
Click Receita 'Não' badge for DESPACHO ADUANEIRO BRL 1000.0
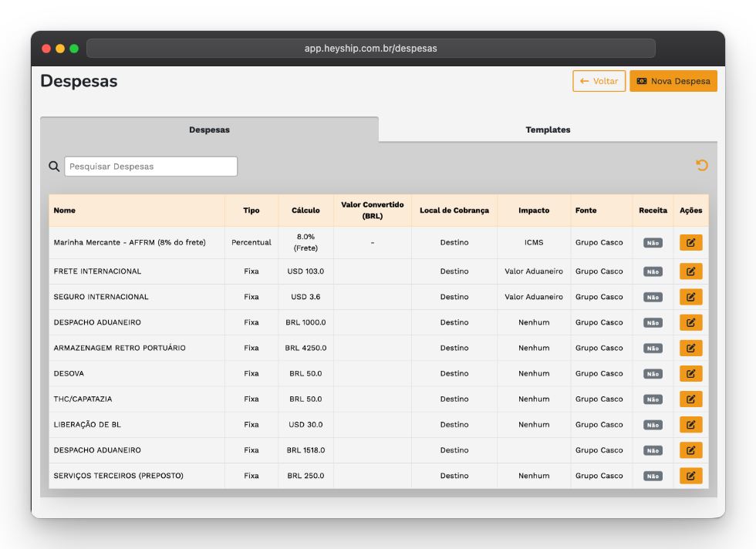point(653,323)
